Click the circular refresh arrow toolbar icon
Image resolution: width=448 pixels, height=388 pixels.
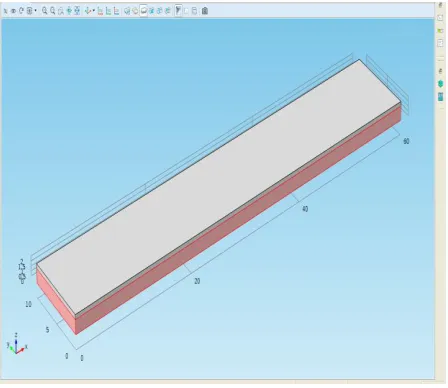(x=21, y=11)
